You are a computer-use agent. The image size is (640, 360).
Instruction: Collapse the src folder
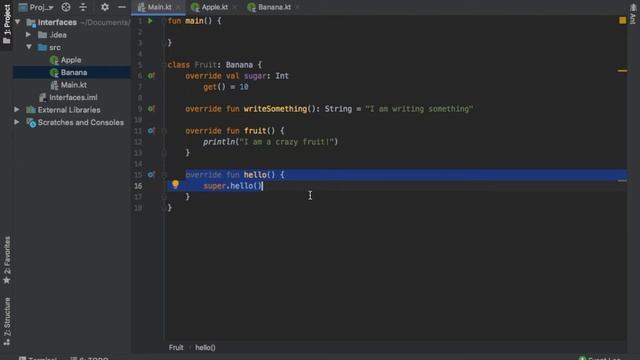29,47
